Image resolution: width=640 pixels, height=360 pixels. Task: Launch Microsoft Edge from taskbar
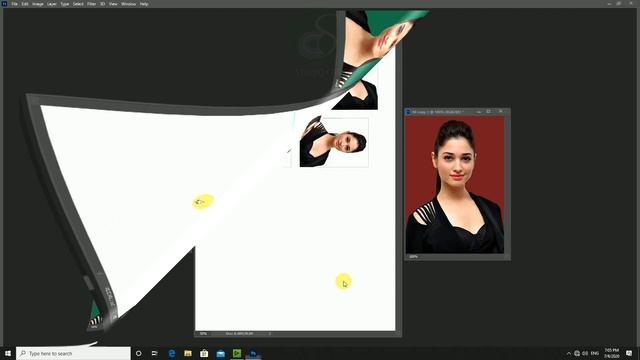[x=172, y=353]
